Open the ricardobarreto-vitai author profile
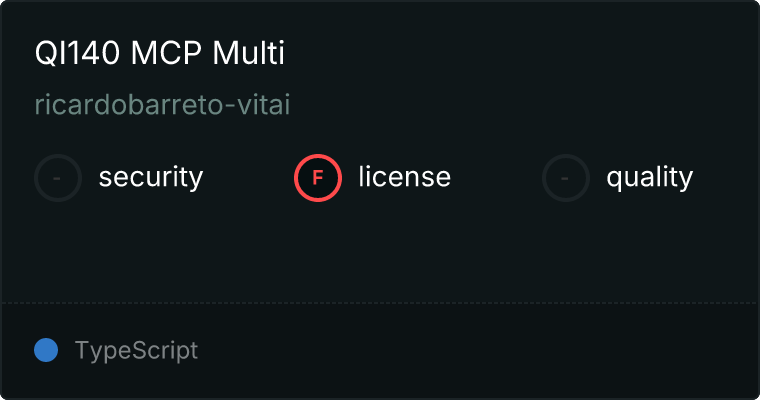 (x=162, y=105)
